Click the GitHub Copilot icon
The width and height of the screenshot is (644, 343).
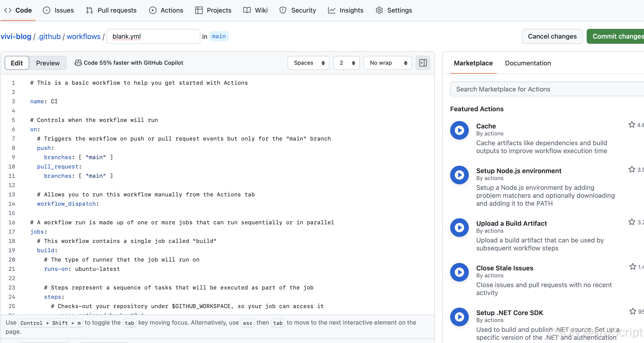(x=78, y=63)
